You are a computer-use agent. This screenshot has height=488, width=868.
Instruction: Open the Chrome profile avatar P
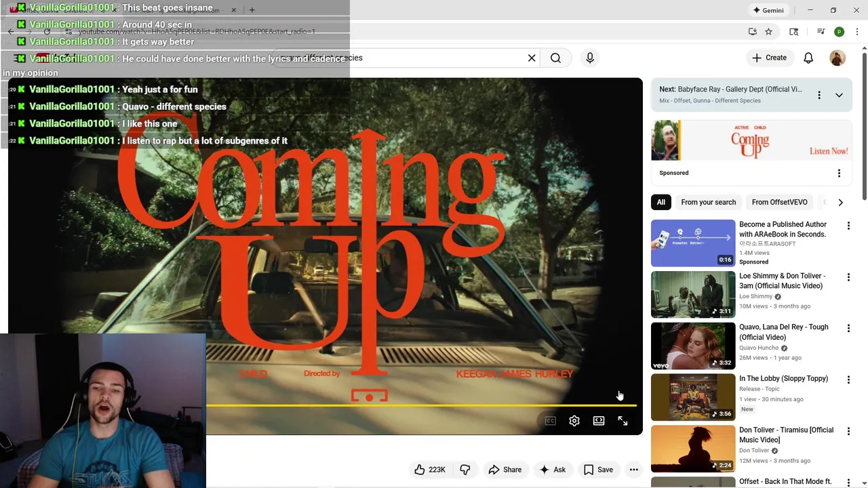(839, 31)
